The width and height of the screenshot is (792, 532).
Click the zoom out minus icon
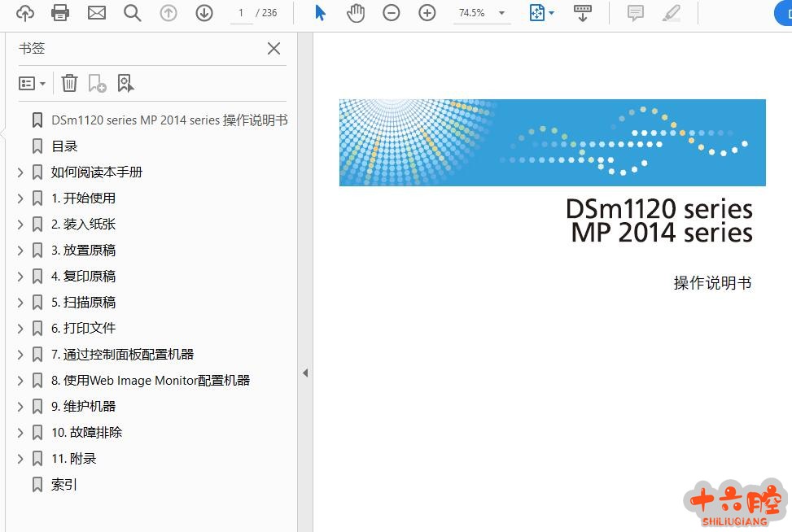pos(392,13)
